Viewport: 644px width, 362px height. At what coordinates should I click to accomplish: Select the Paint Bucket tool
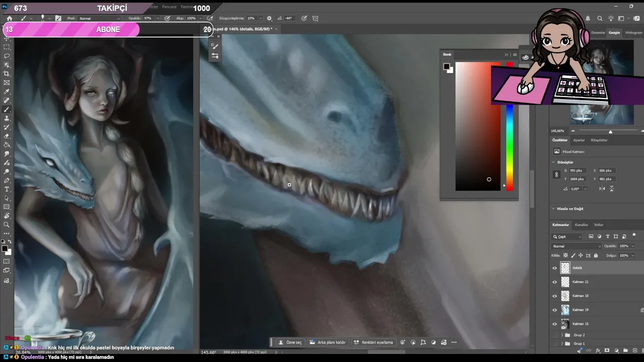tap(7, 145)
